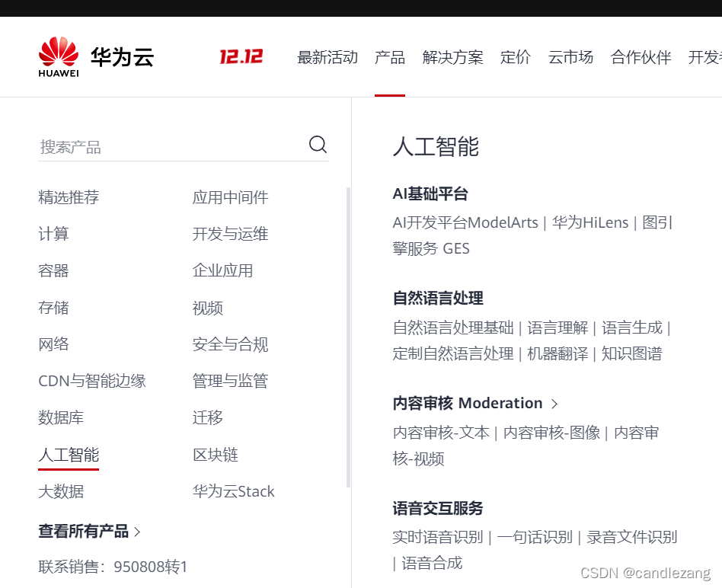Open the 产品 menu
The width and height of the screenshot is (722, 588).
pos(389,57)
